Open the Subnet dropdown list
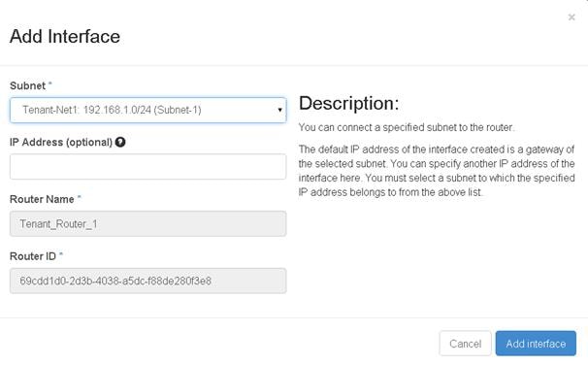 [x=148, y=110]
